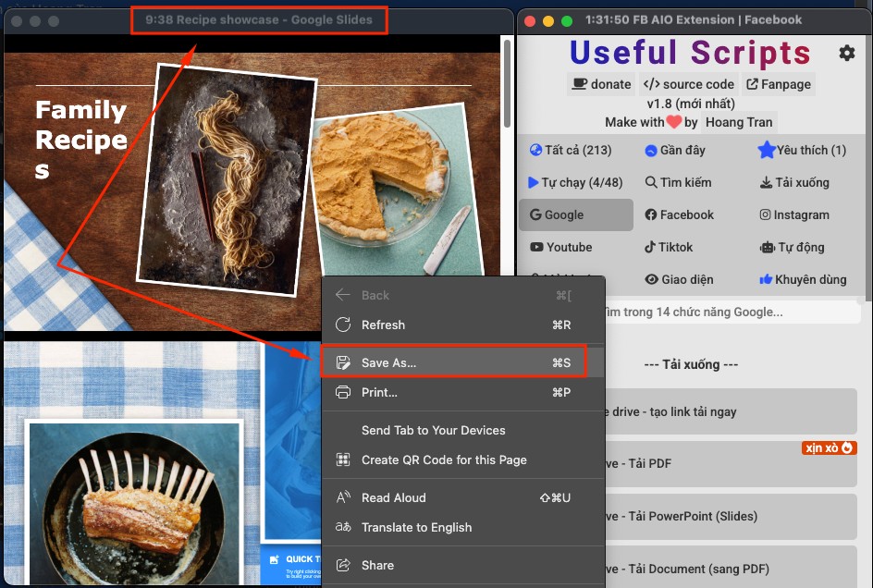Visit the Fanpage link

pyautogui.click(x=779, y=84)
